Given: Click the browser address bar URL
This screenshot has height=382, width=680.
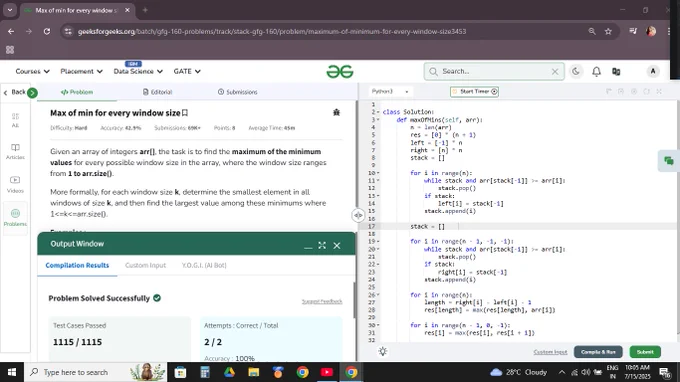Looking at the screenshot, I should click(x=272, y=32).
